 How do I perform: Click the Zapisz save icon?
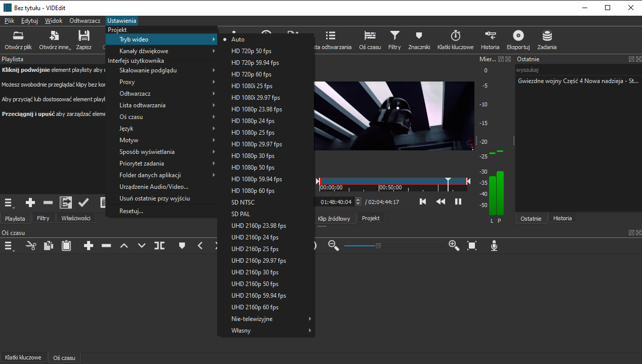[x=84, y=39]
